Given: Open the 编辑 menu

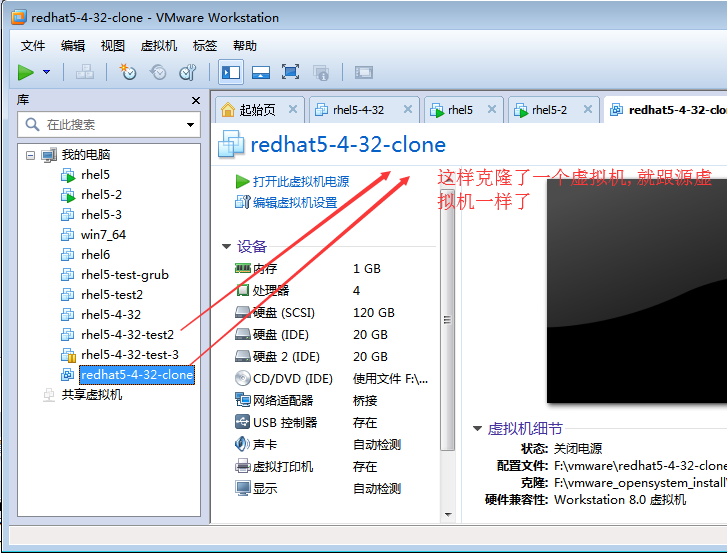Looking at the screenshot, I should pyautogui.click(x=73, y=46).
